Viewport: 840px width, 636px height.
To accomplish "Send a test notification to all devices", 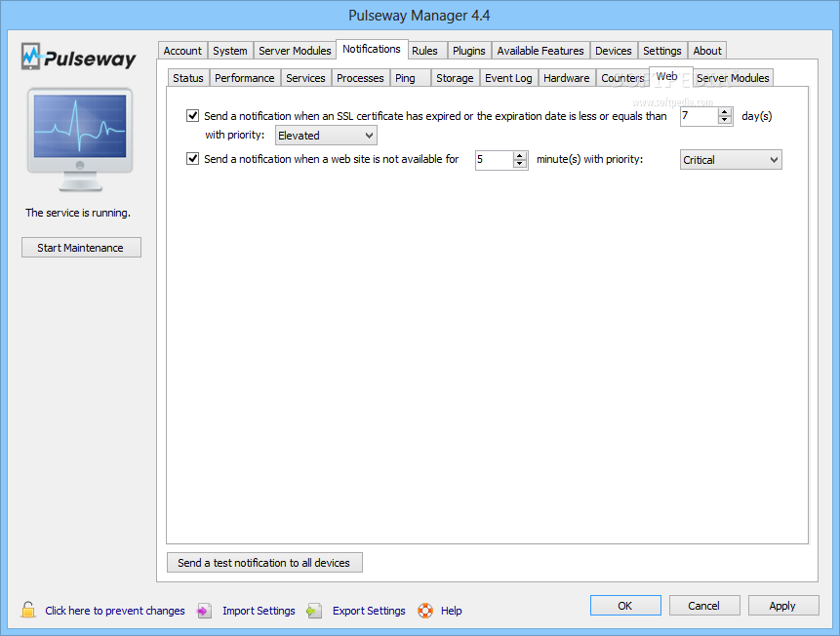I will point(264,563).
